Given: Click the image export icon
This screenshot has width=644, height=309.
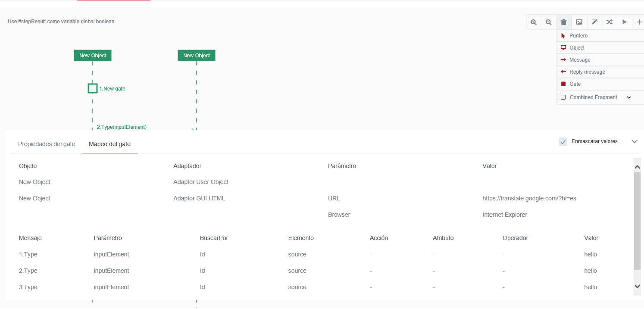Looking at the screenshot, I should point(579,22).
